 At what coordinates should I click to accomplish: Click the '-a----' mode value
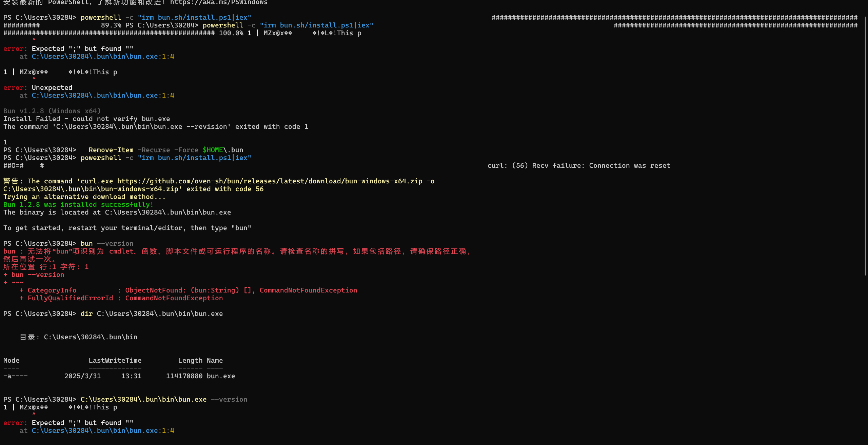(x=15, y=376)
